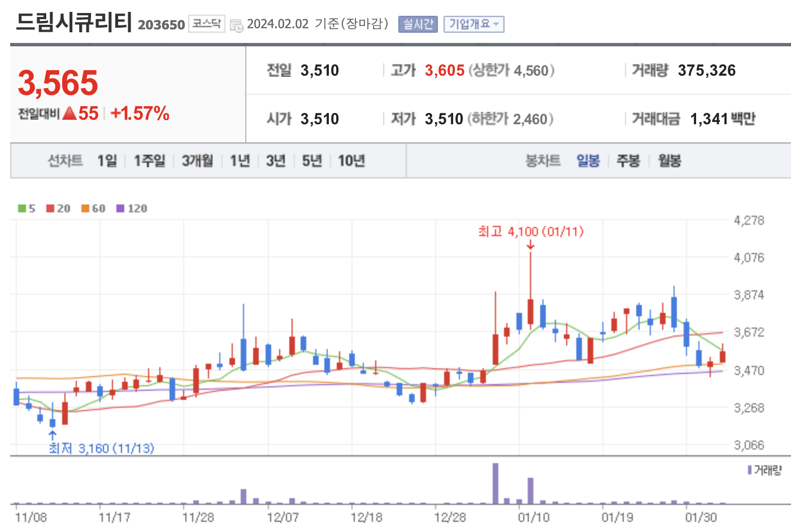Click the 고가 value 3,605
791x532 pixels.
tap(445, 71)
